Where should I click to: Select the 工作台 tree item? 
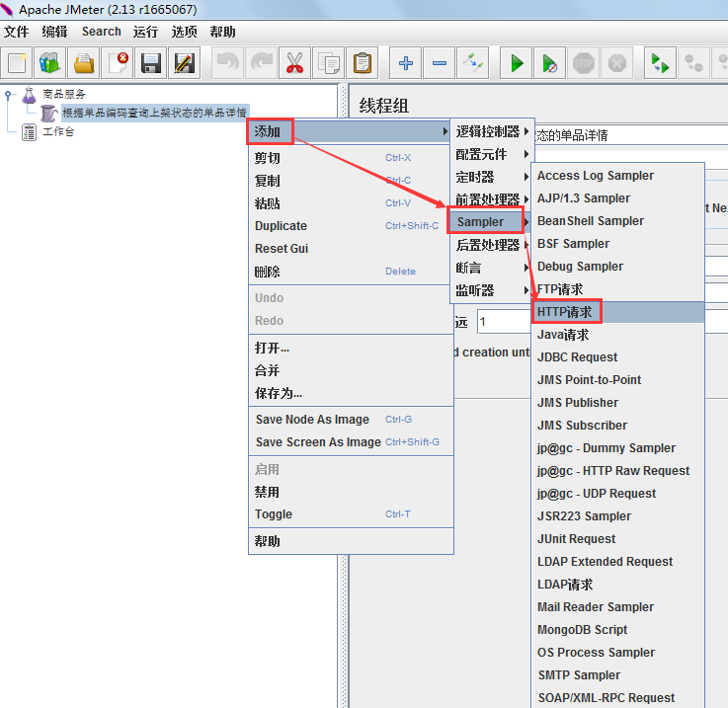57,131
